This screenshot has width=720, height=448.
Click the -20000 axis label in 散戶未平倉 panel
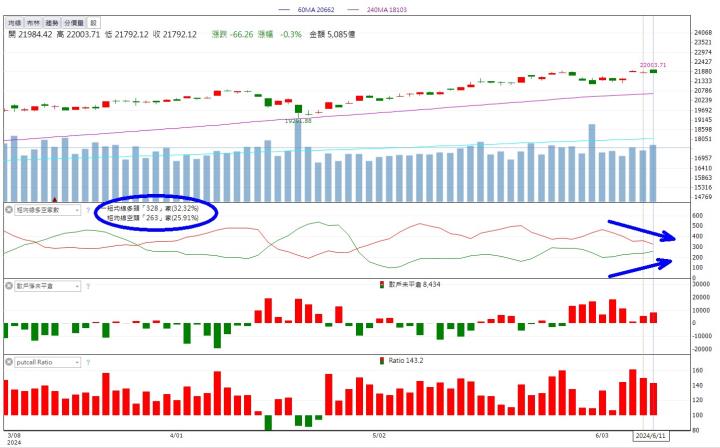702,349
